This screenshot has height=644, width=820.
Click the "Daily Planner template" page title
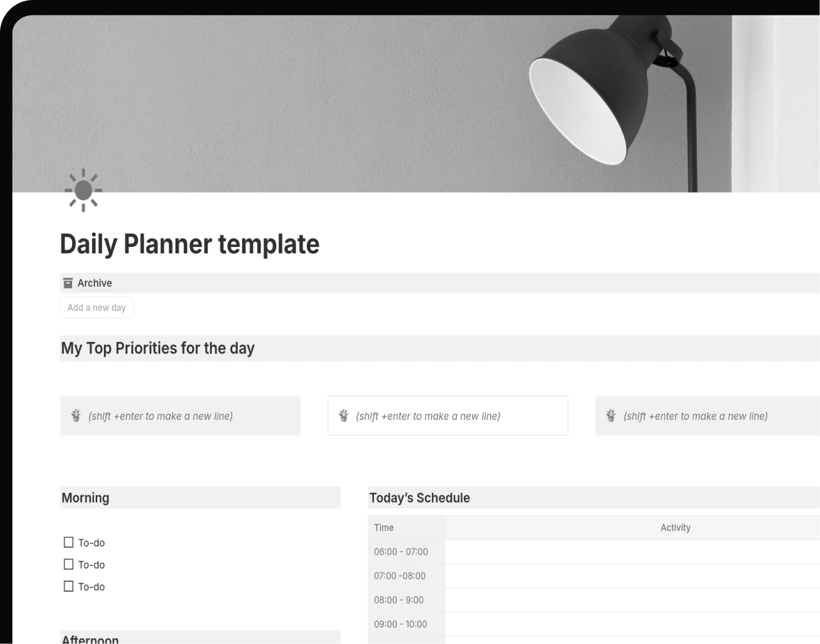point(190,244)
